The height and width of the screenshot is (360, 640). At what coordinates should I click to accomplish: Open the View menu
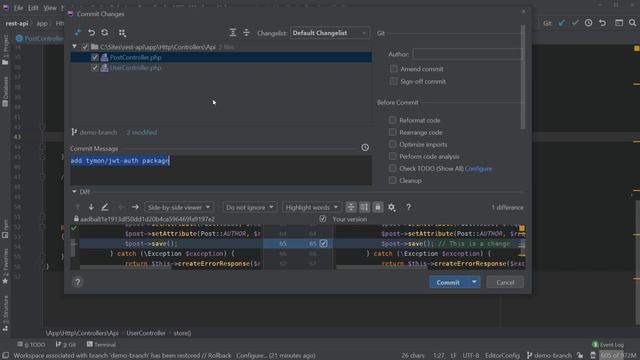pyautogui.click(x=50, y=8)
